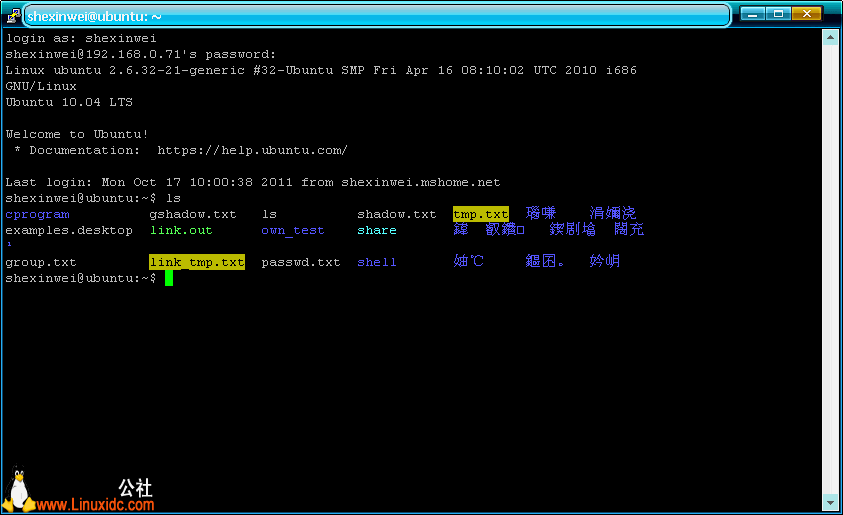This screenshot has width=843, height=515.
Task: Click the GNU/Linux text line
Action: pyautogui.click(x=41, y=86)
